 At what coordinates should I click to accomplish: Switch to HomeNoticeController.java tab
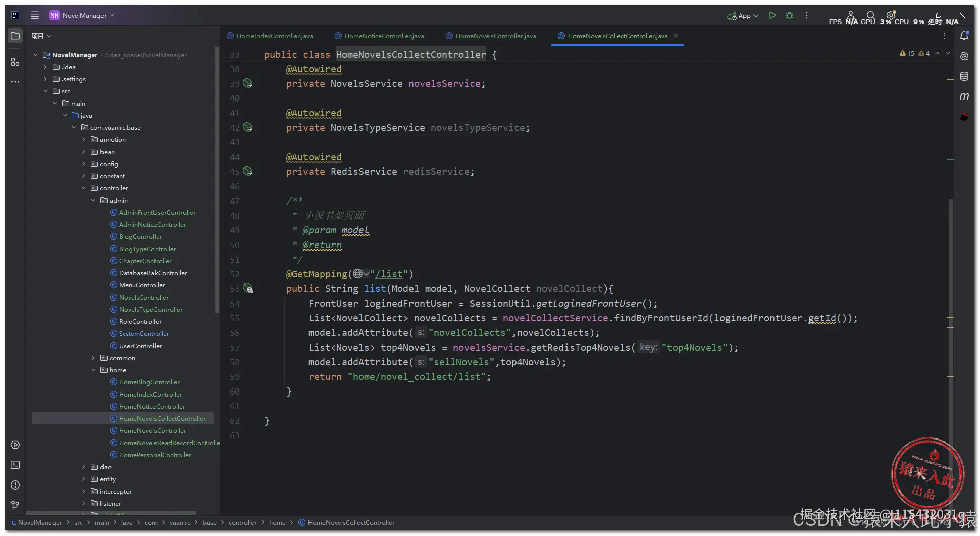pyautogui.click(x=379, y=36)
